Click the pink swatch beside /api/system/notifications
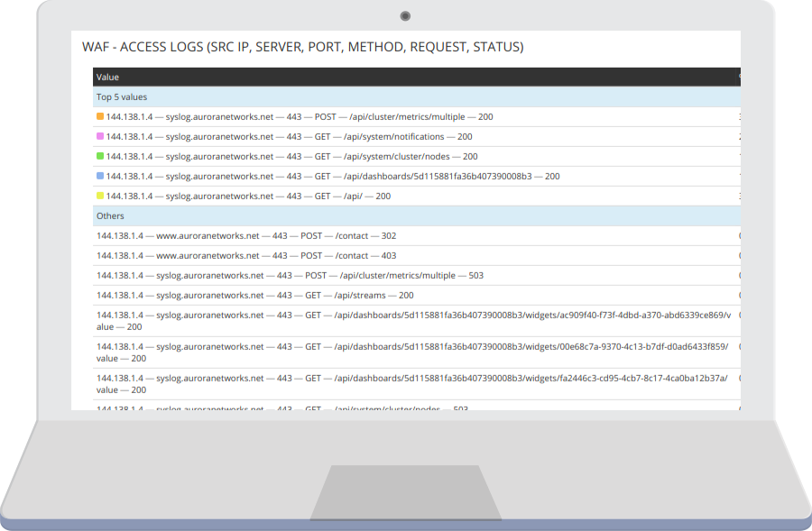Image resolution: width=812 pixels, height=531 pixels. point(100,136)
